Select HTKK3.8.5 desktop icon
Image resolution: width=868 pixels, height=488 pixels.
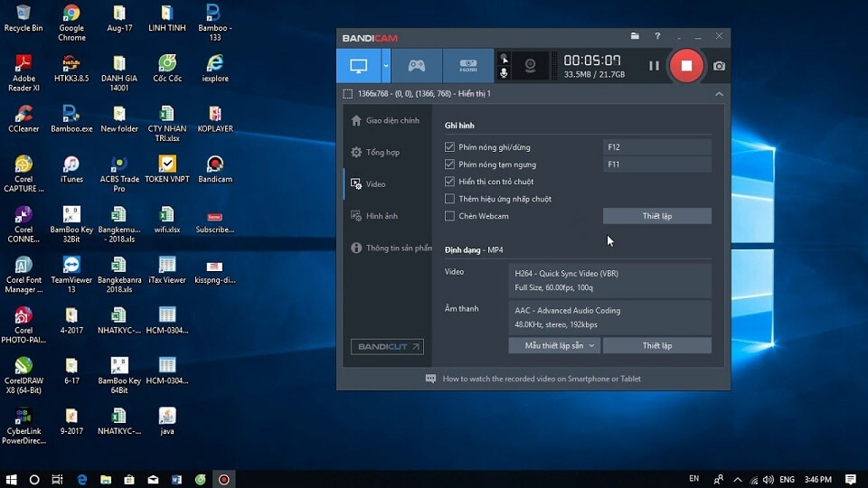(x=71, y=69)
